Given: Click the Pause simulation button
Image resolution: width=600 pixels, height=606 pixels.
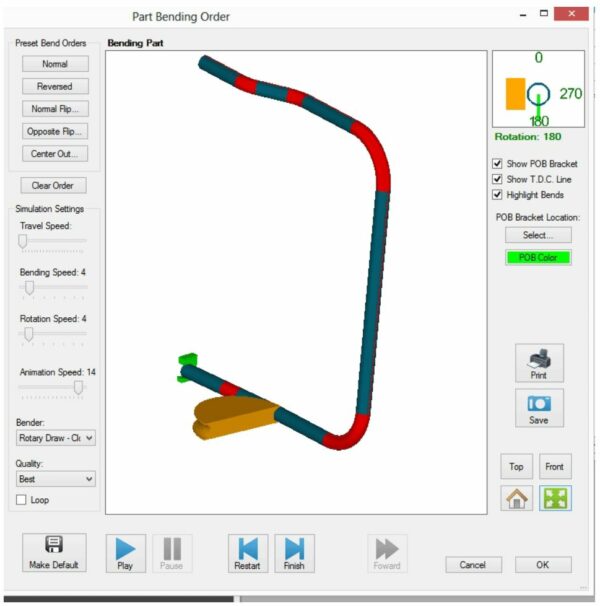Looking at the screenshot, I should point(172,553).
